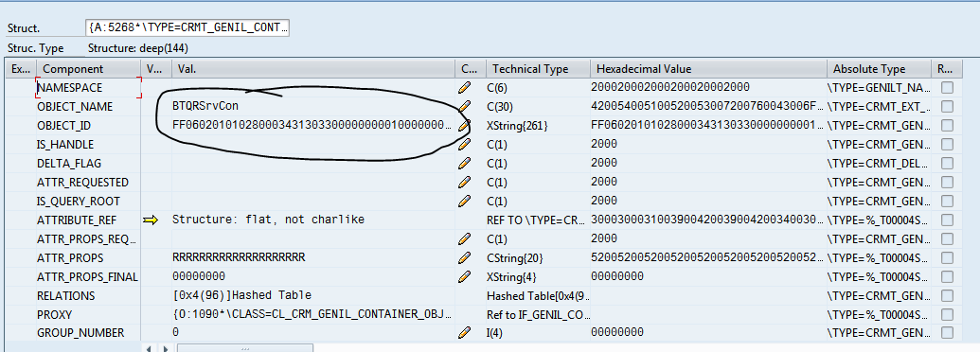Image resolution: width=980 pixels, height=352 pixels.
Task: Select the Val. column header
Action: tap(312, 69)
